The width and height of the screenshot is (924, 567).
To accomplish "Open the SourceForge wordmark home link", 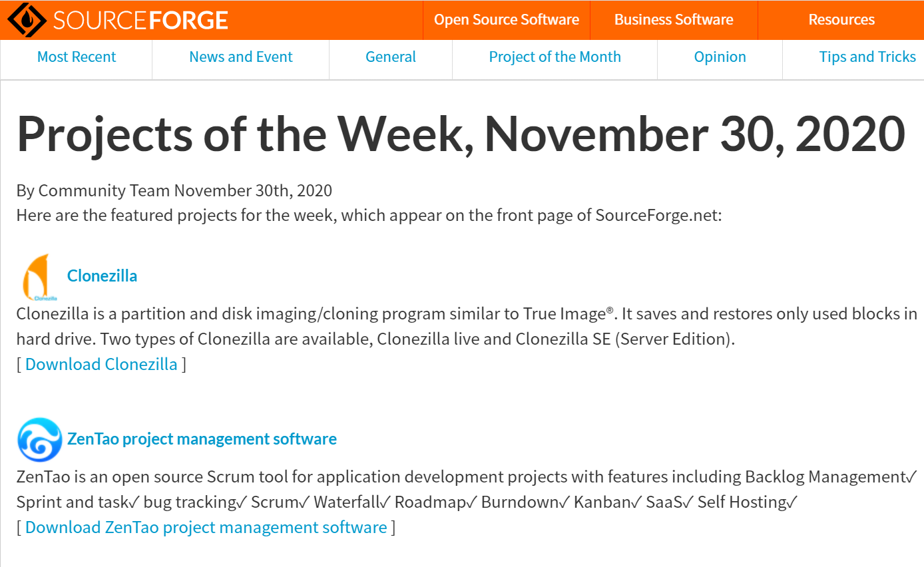I will click(x=140, y=20).
